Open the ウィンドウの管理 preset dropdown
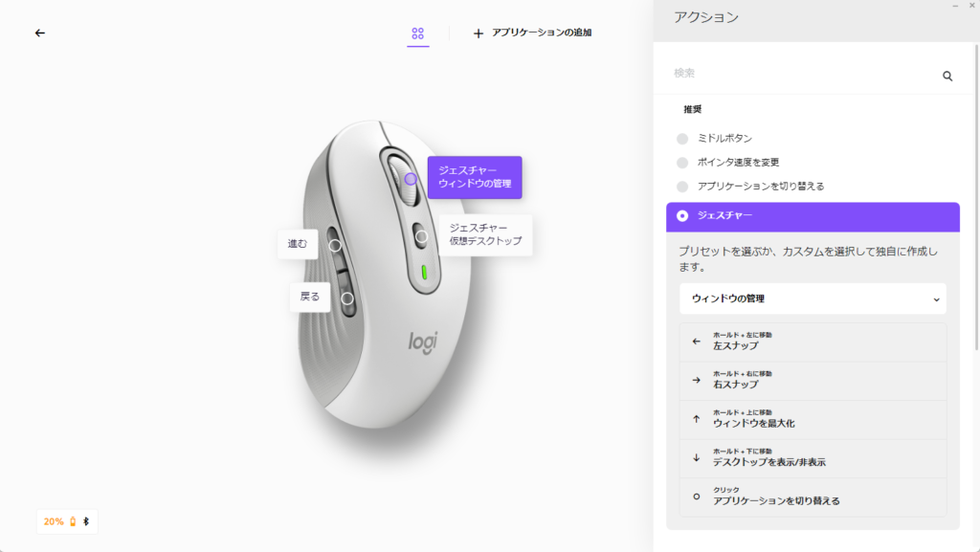The image size is (980, 552). (x=813, y=299)
